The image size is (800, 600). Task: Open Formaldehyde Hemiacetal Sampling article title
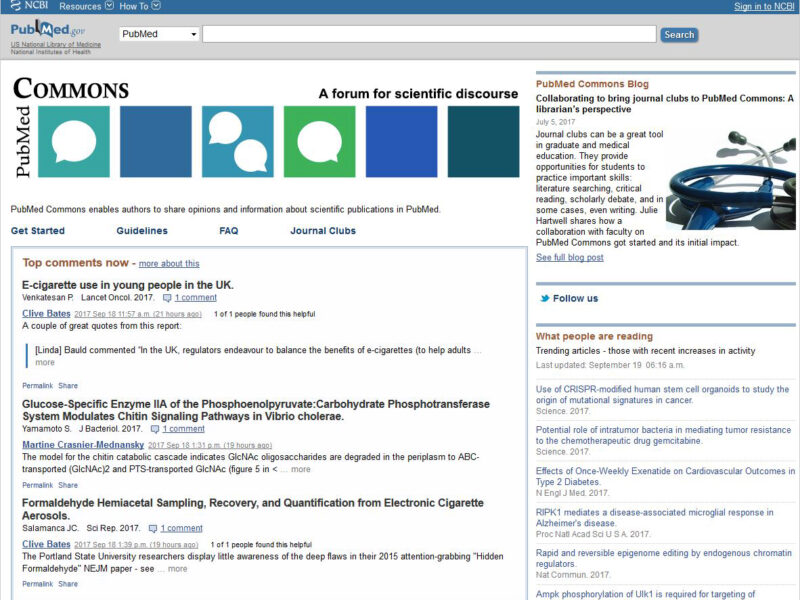coord(253,509)
